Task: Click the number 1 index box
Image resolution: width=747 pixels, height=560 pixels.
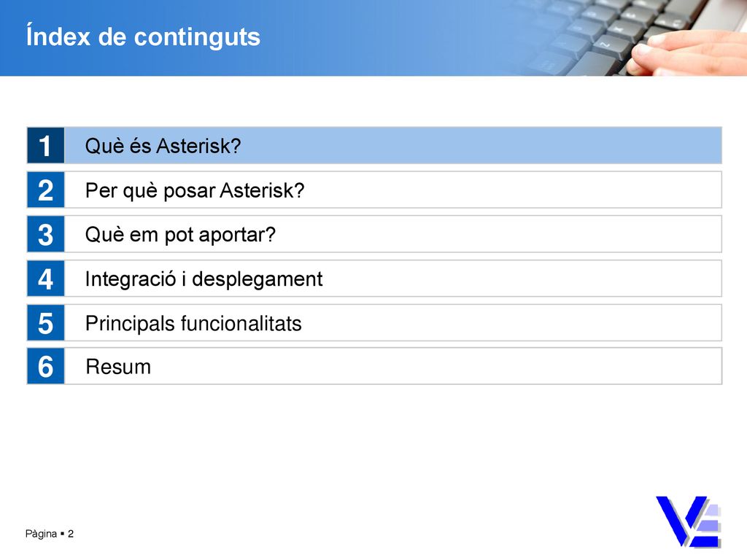Action: pyautogui.click(x=46, y=146)
